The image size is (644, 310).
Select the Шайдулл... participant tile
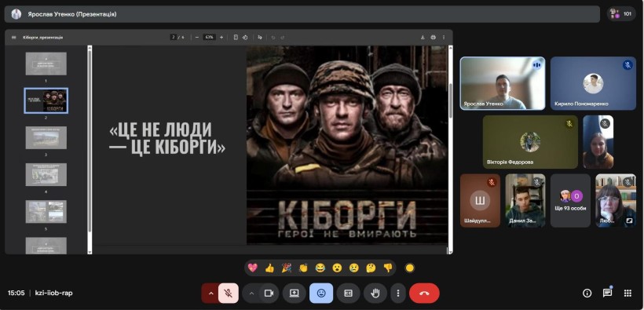(x=480, y=200)
